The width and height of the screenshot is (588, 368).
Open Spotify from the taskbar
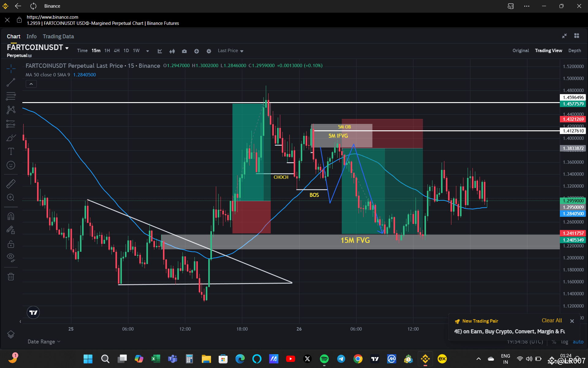coord(324,359)
